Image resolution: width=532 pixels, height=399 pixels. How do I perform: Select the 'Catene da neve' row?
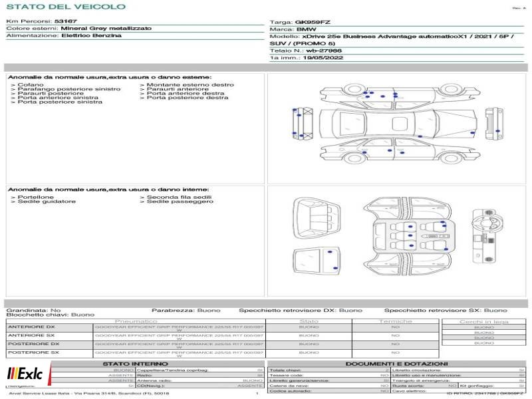tap(329, 386)
